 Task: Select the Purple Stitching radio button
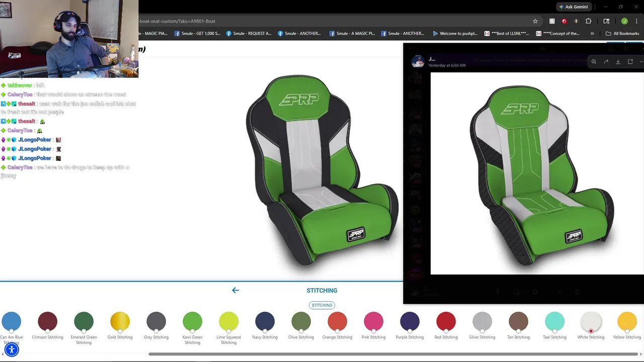410,331
